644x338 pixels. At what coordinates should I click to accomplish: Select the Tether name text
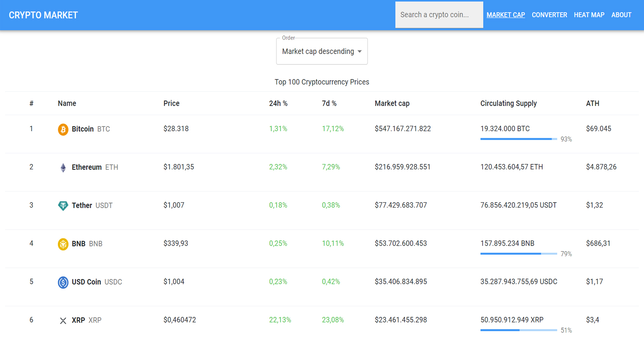pos(82,206)
